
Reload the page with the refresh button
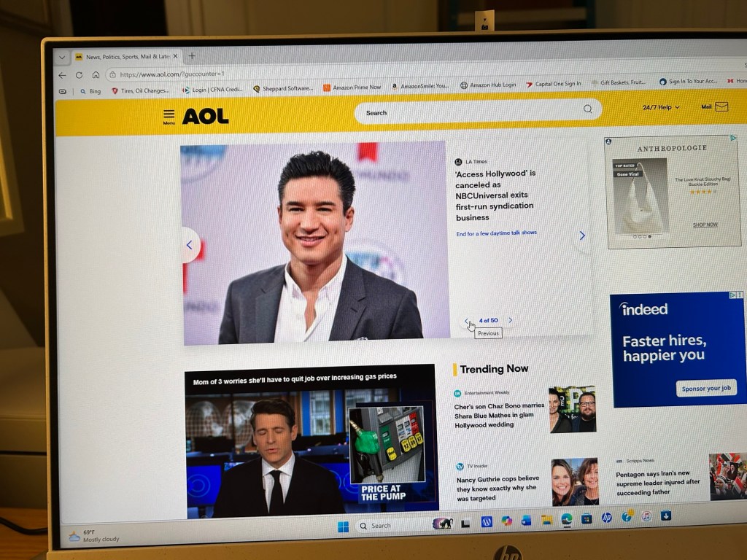[79, 75]
